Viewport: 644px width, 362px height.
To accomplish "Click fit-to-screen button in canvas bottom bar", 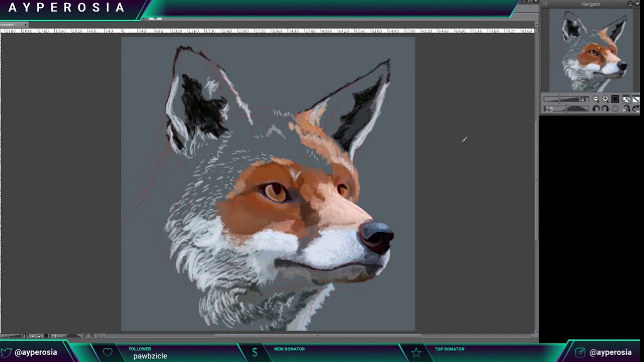I will click(46, 336).
